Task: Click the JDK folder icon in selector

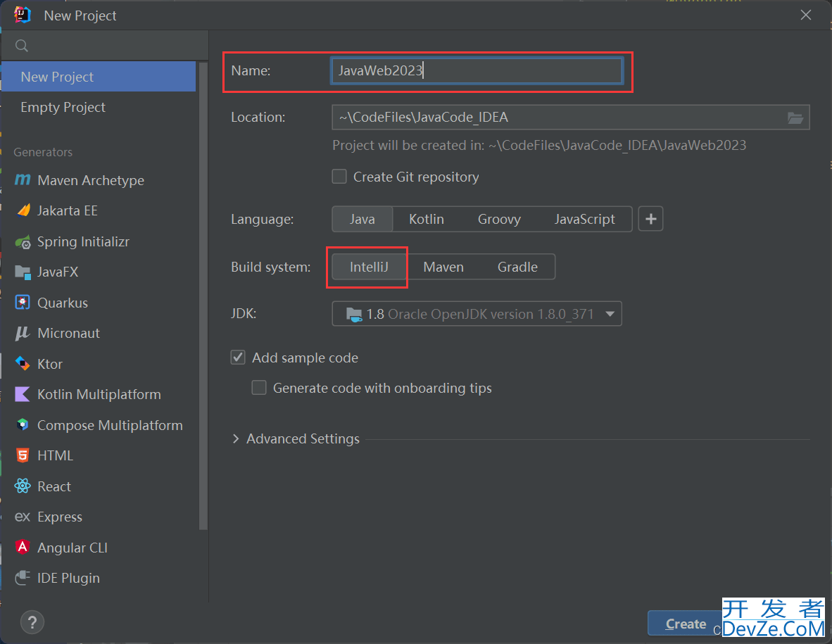Action: click(x=354, y=314)
